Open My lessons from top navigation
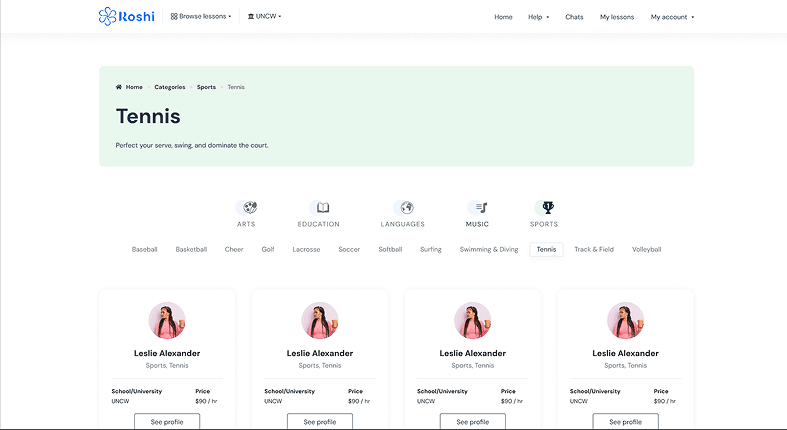The image size is (787, 430). [x=617, y=17]
